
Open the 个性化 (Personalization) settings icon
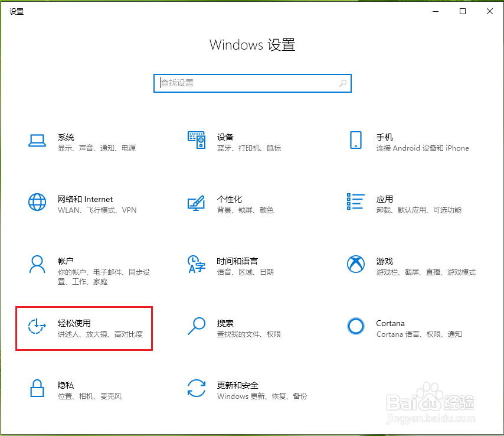pos(197,204)
